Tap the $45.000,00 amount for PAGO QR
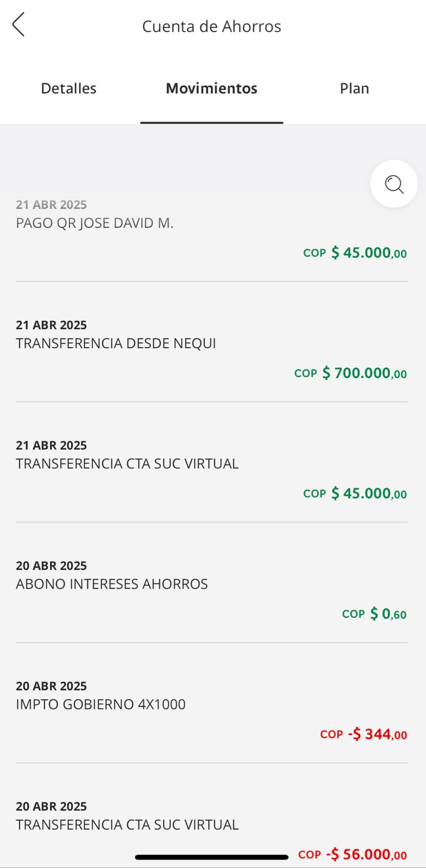The width and height of the screenshot is (426, 868). [x=369, y=253]
